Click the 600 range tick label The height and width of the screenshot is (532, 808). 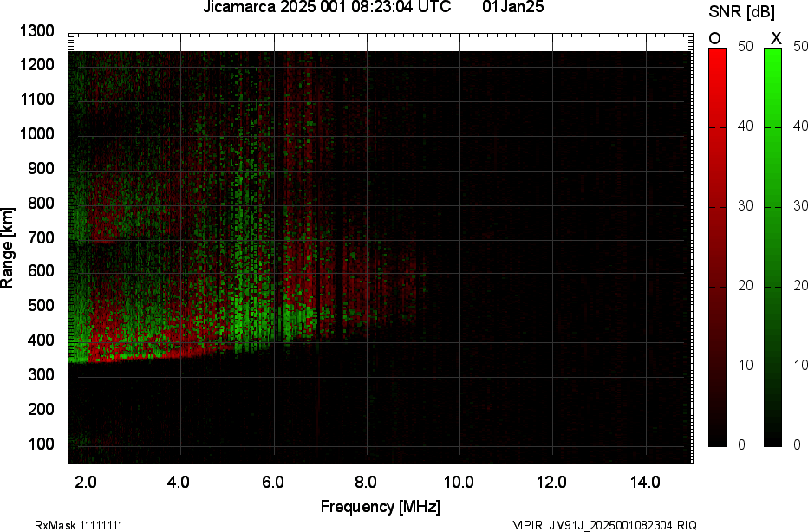tap(40, 271)
